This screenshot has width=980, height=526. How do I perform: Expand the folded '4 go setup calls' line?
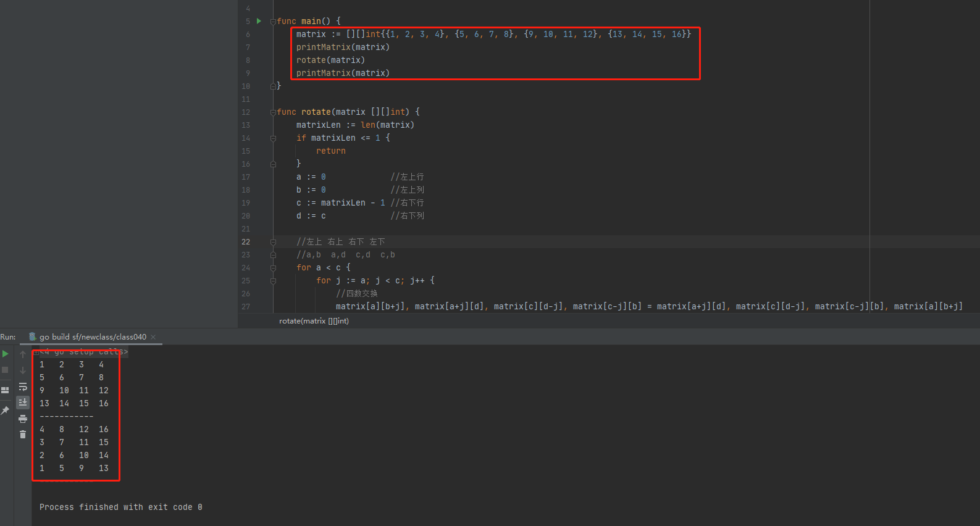[x=36, y=352]
